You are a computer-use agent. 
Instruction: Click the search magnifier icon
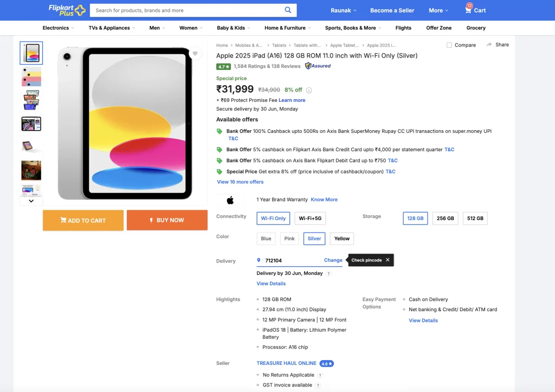coord(288,10)
